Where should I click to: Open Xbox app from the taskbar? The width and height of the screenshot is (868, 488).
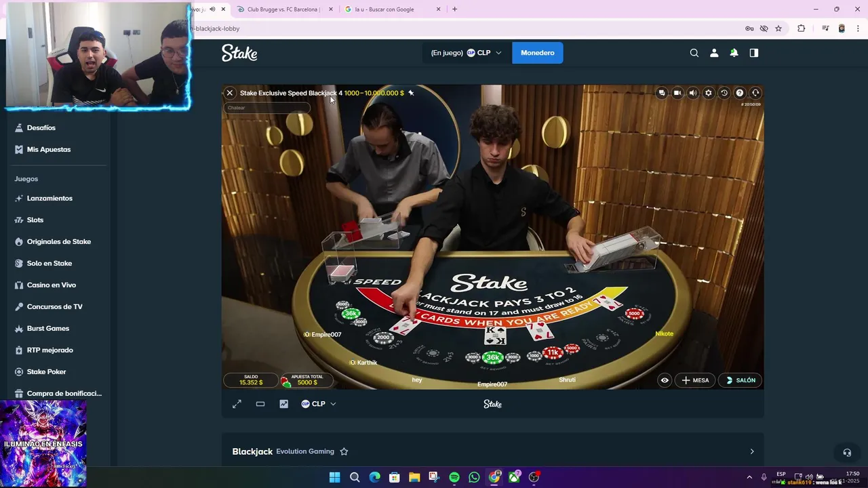click(514, 477)
